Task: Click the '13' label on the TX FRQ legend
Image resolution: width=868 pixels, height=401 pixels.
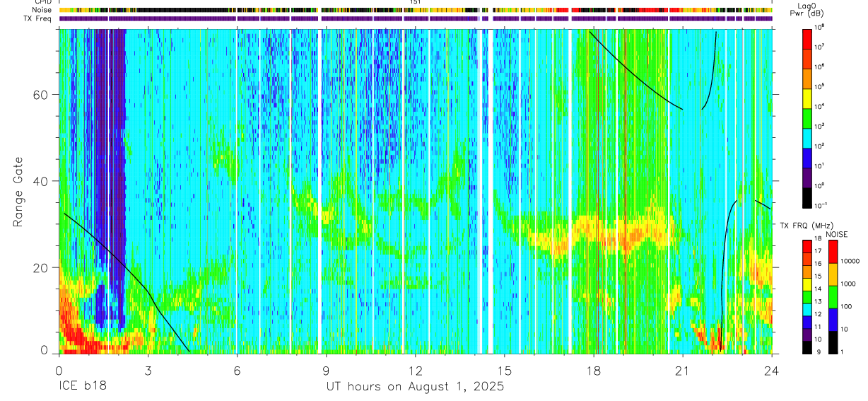Action: coord(818,303)
